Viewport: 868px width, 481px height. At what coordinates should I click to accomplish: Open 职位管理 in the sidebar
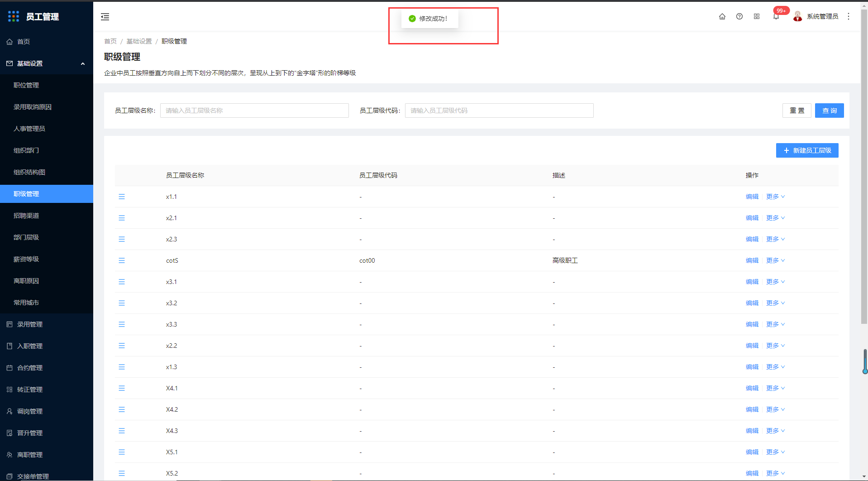[47, 85]
